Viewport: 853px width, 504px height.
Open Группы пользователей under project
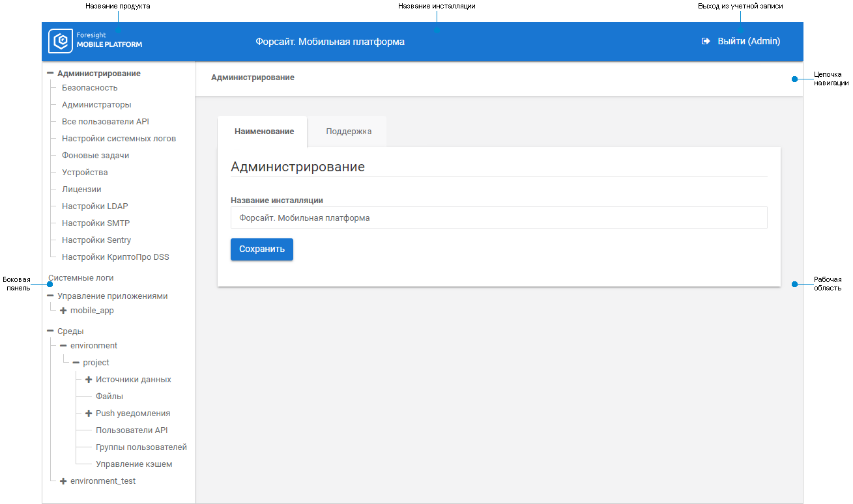click(141, 447)
